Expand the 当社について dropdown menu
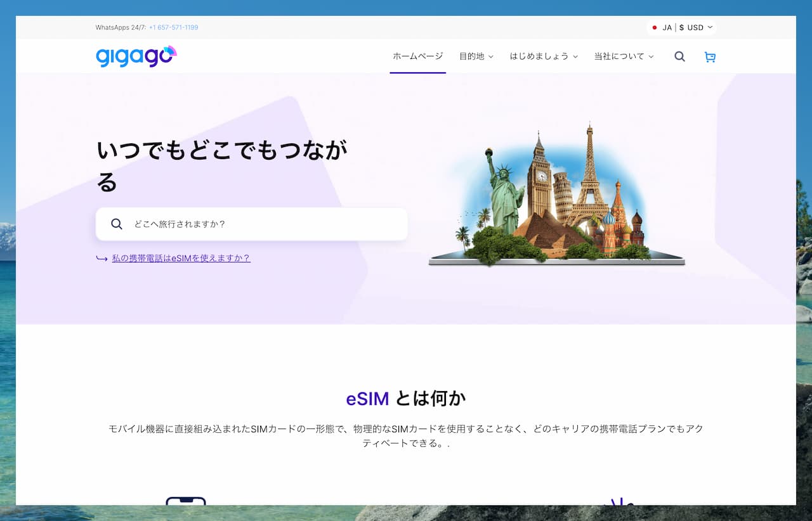Viewport: 812px width, 521px height. point(651,56)
